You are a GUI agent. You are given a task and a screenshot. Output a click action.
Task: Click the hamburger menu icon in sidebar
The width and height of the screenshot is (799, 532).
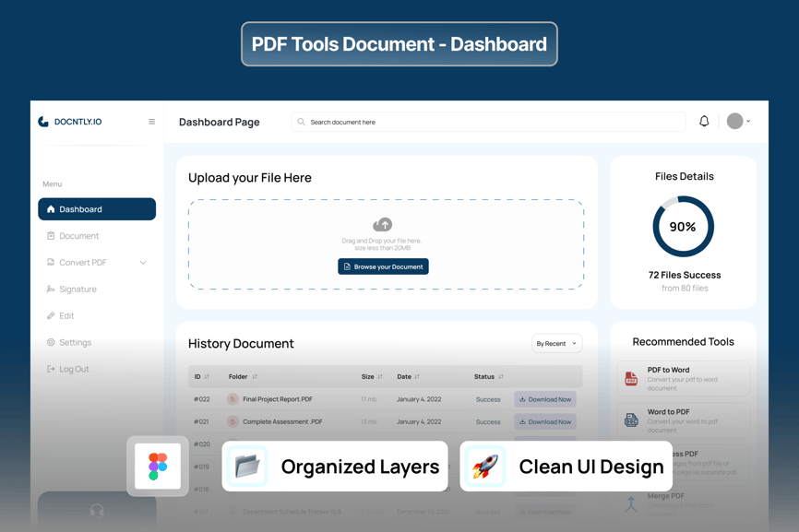click(152, 122)
